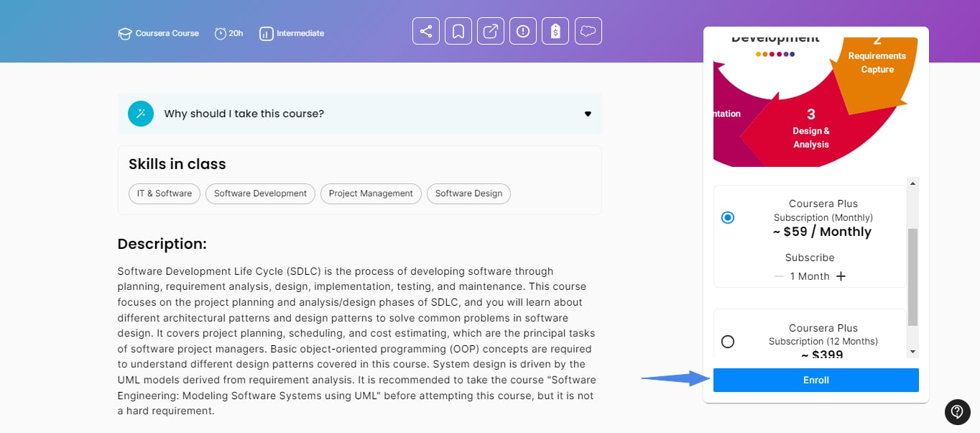
Task: Select Coursera Plus Monthly subscription radio
Action: pos(728,217)
